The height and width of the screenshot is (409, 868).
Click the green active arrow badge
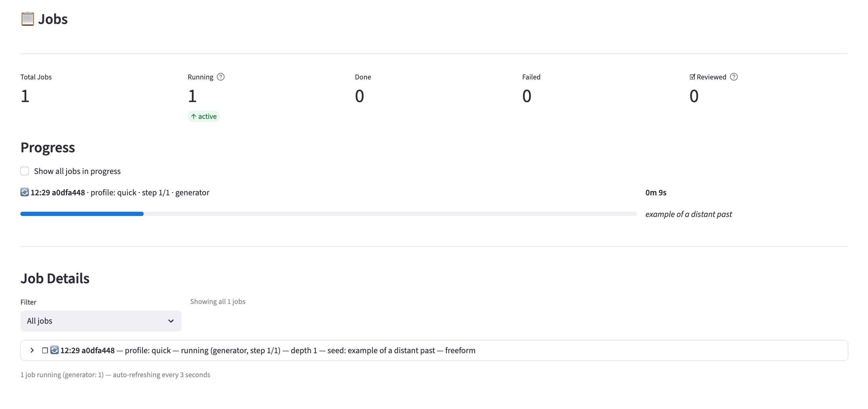click(203, 117)
